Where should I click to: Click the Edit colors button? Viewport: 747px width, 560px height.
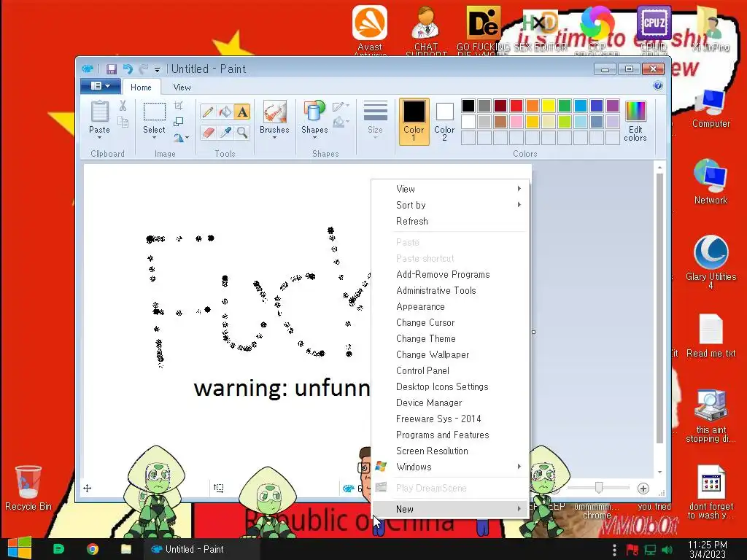[x=635, y=121]
